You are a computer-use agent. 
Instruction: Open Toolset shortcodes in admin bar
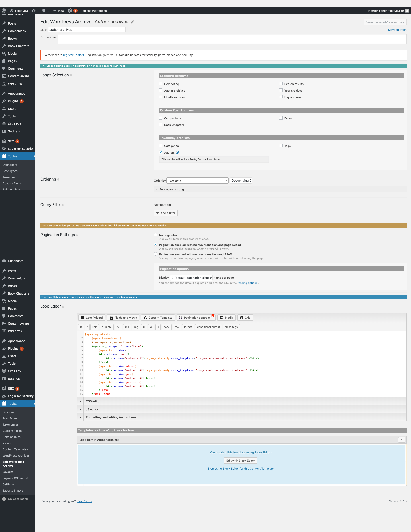tap(94, 11)
